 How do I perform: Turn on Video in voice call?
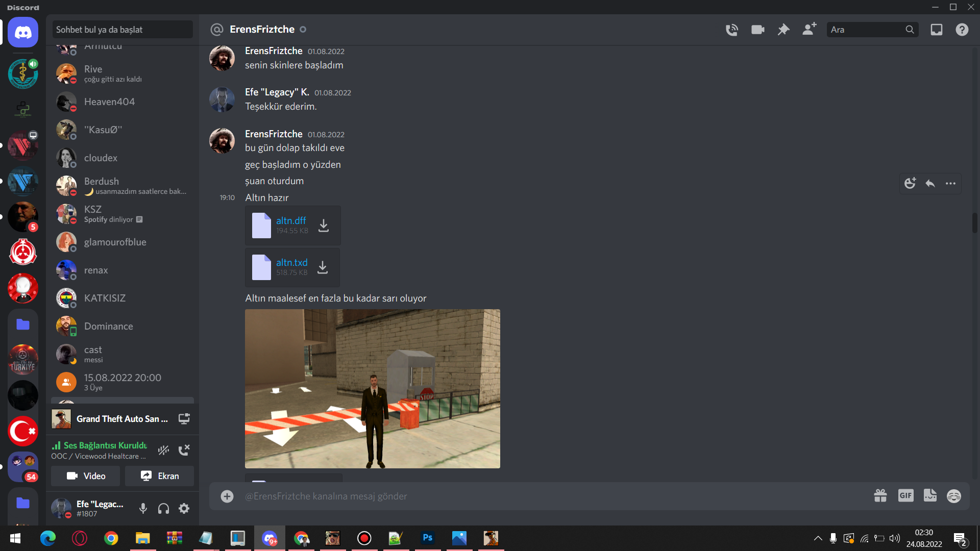[86, 476]
